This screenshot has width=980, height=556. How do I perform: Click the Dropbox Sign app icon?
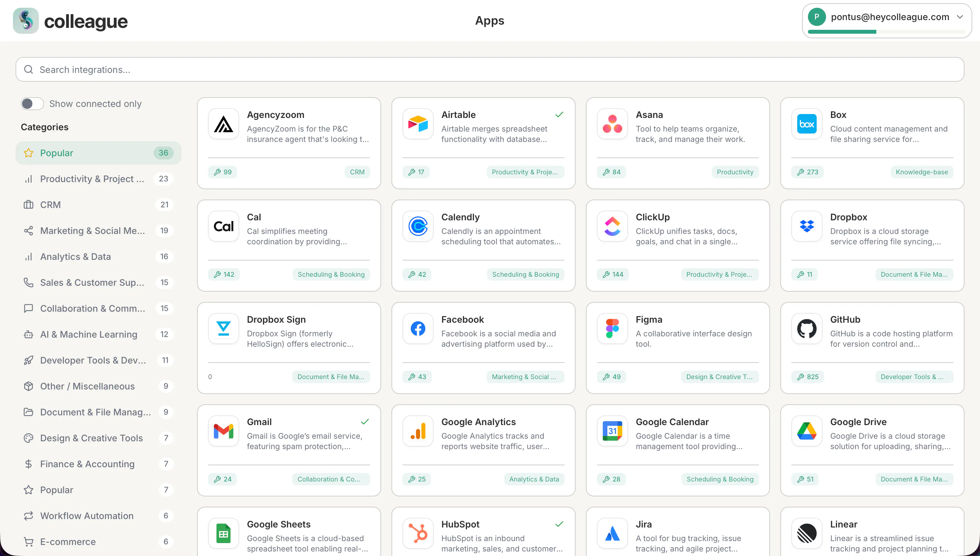[223, 329]
